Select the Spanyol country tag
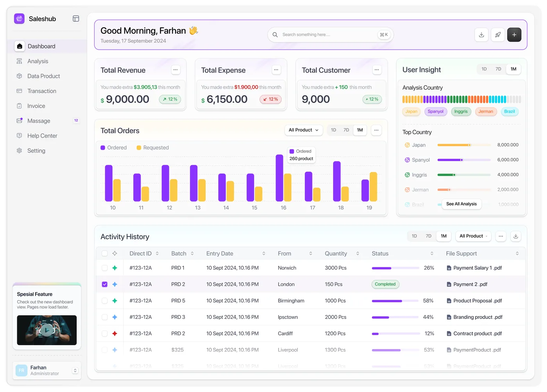The width and height of the screenshot is (547, 392). tap(435, 112)
